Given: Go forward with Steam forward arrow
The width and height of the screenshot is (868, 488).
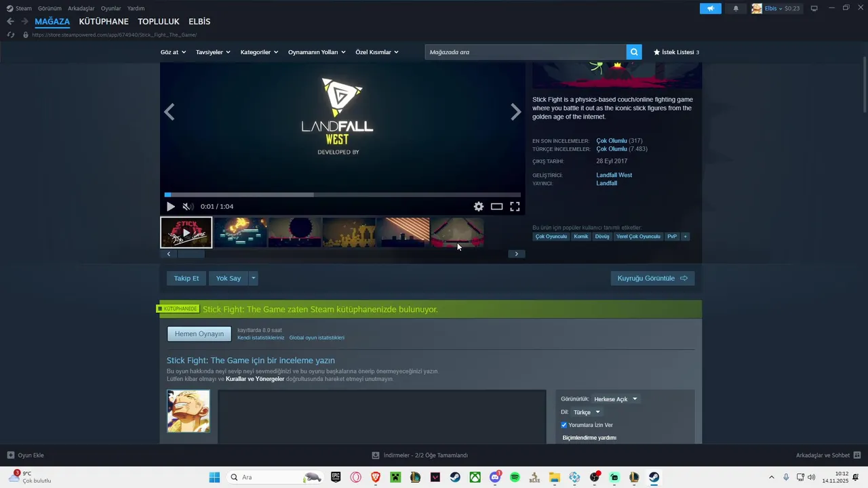Looking at the screenshot, I should 24,22.
